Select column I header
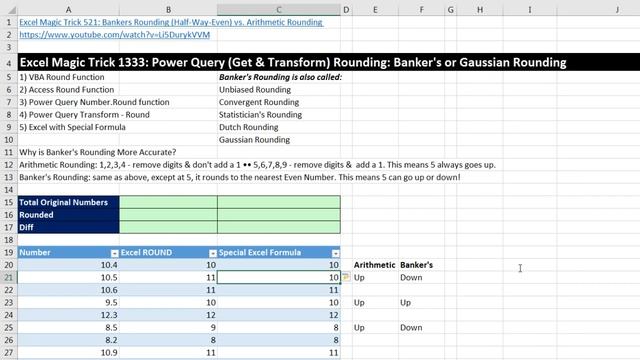This screenshot has width=640, height=360. pyautogui.click(x=530, y=9)
